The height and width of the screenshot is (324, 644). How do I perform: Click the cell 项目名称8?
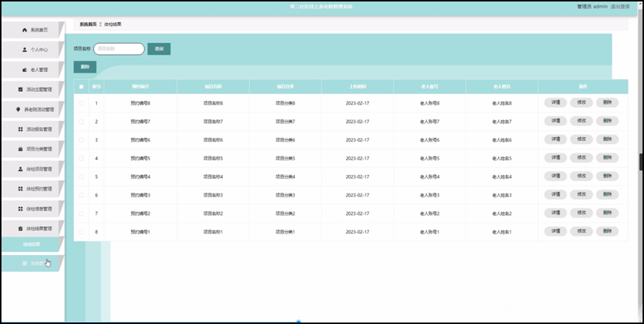[213, 104]
